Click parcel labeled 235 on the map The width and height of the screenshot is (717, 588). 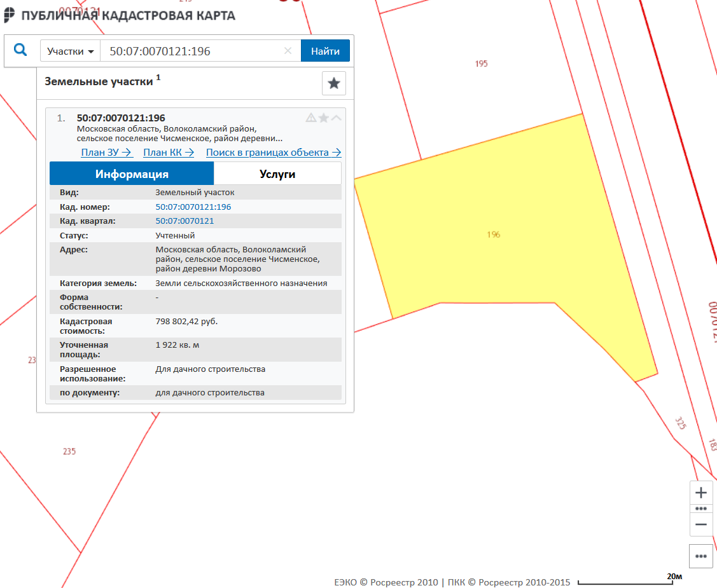(x=69, y=451)
